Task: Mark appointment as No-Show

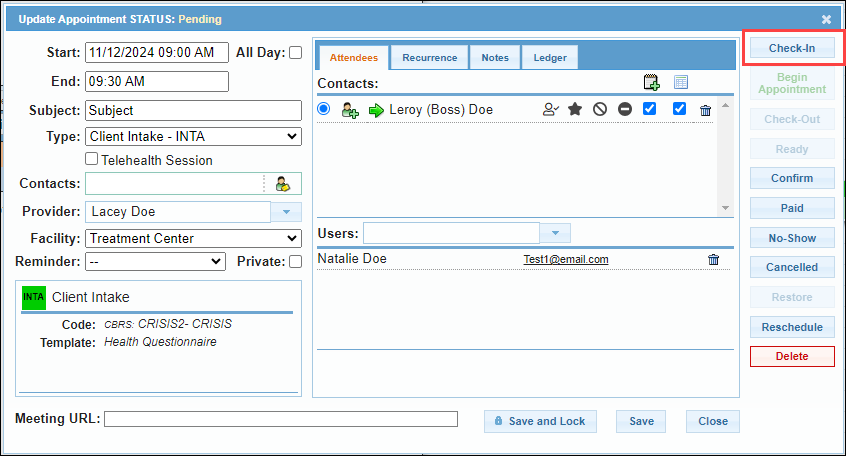Action: point(792,238)
